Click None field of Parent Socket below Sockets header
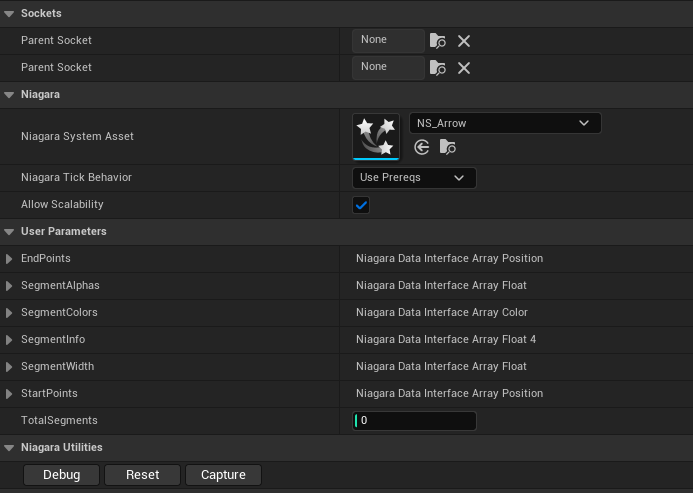The image size is (693, 493). click(x=388, y=41)
